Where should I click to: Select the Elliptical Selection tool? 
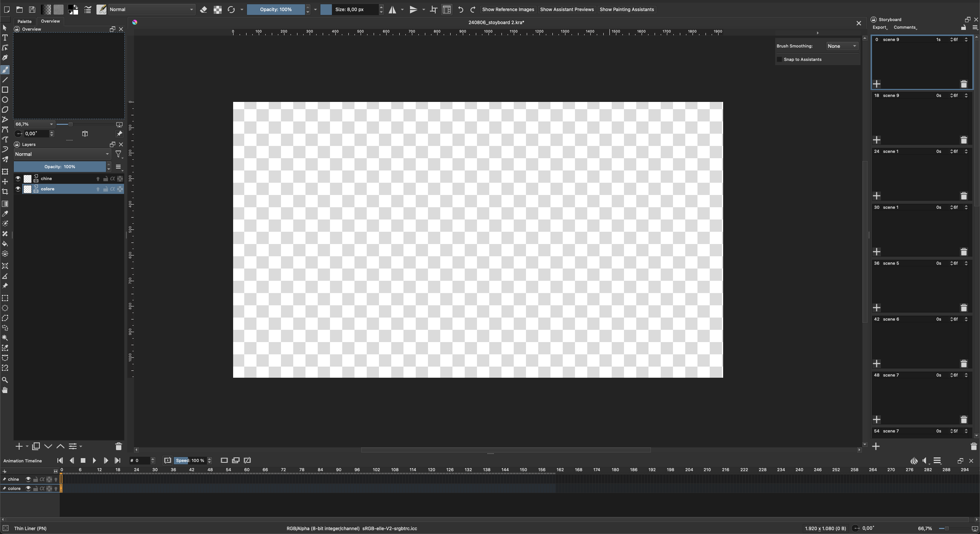(5, 308)
